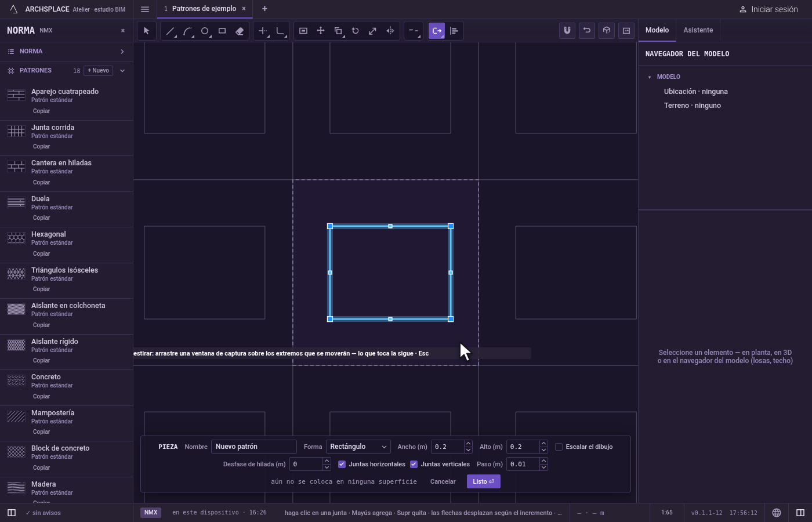Click the highlighted stretch tool icon

click(x=437, y=31)
